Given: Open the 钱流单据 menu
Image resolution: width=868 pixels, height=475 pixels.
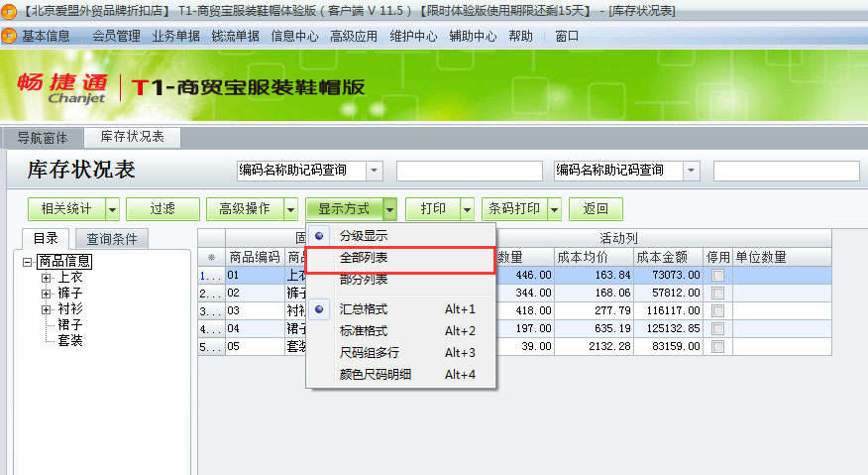Looking at the screenshot, I should (235, 37).
